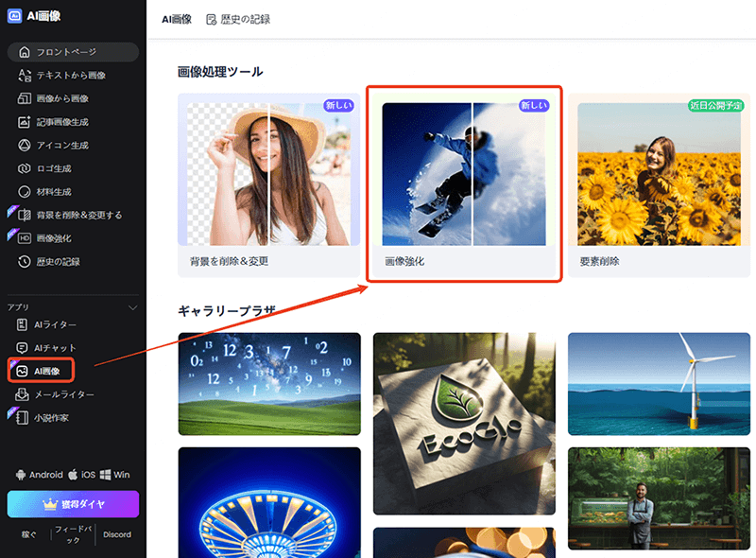Open the AI画像 app icon

22,371
